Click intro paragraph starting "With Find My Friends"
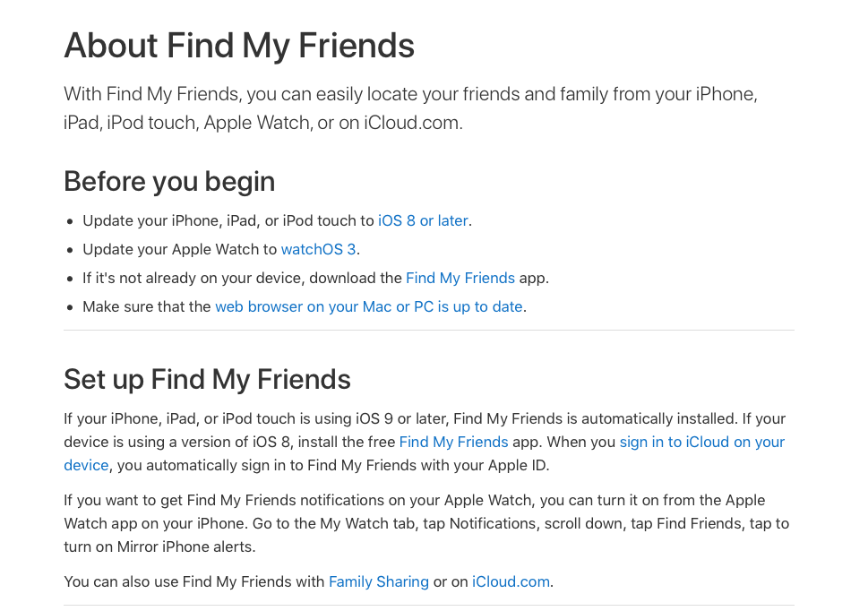The image size is (868, 611). point(410,108)
